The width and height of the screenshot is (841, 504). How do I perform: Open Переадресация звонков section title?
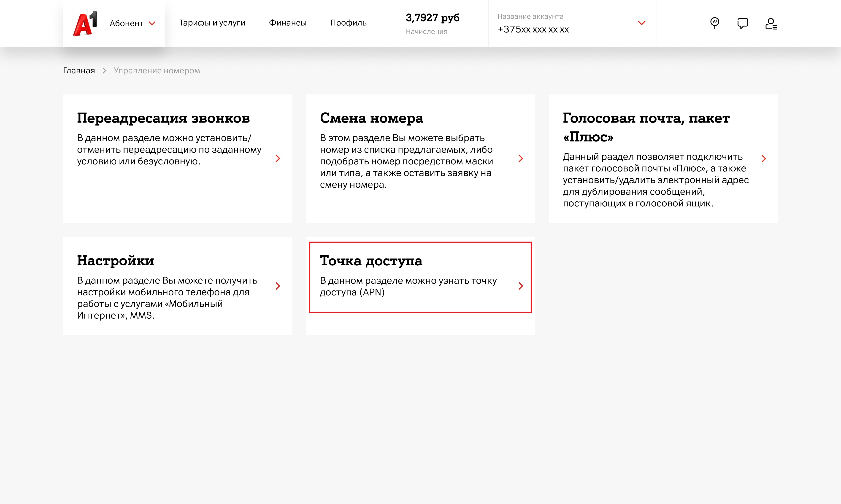point(163,118)
